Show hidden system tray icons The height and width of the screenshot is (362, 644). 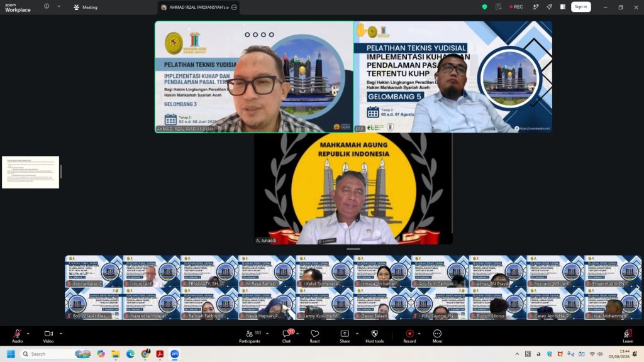pyautogui.click(x=517, y=354)
